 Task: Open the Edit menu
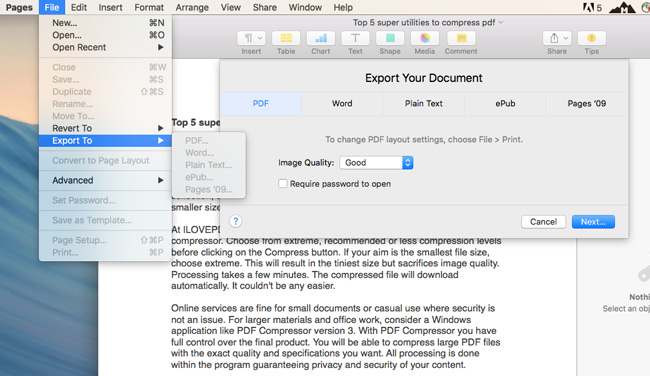coord(78,7)
